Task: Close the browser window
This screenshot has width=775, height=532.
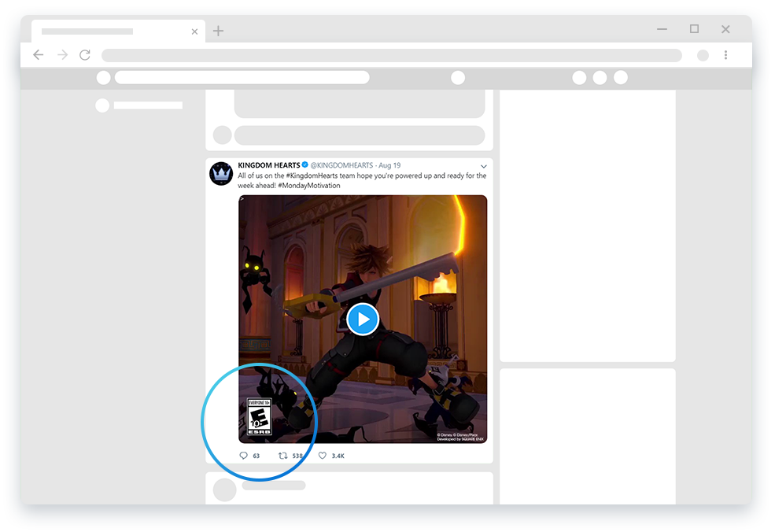Action: [x=725, y=29]
